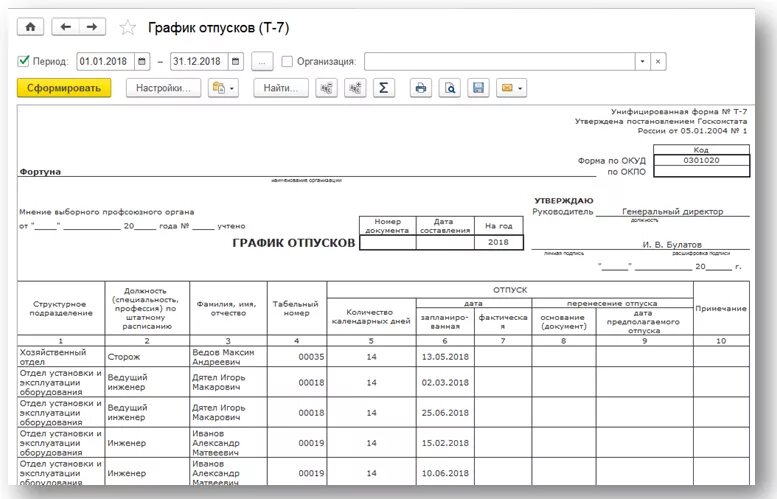Screen dimensions: 777x499
Task: Click the Дата составления header cell
Action: coord(445,225)
